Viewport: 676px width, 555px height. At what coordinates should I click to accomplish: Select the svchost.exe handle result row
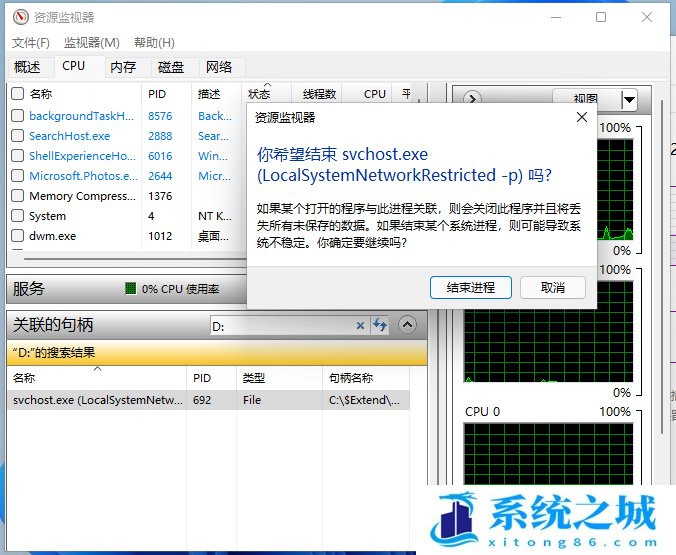pyautogui.click(x=98, y=400)
